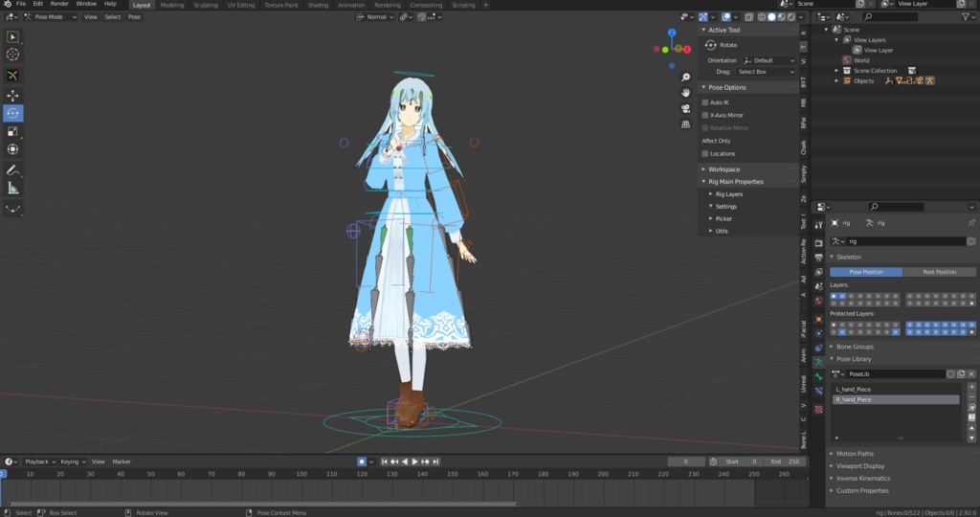The image size is (980, 517).
Task: Toggle X-ray display in viewport header
Action: (748, 17)
